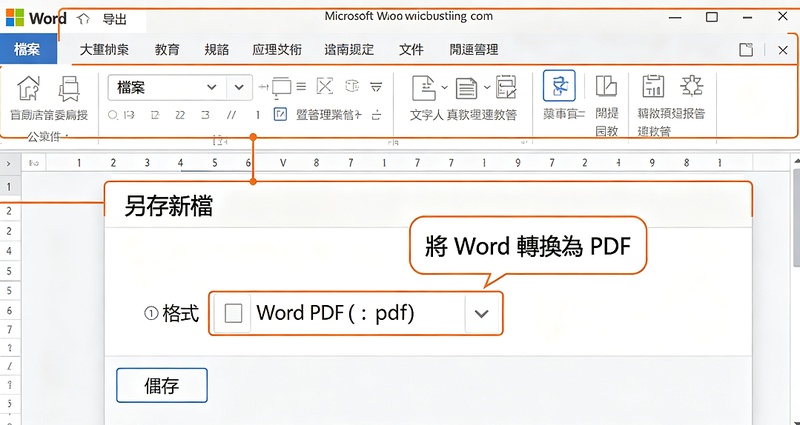Expand the arrow beside lined document icon
The height and width of the screenshot is (425, 800).
[x=487, y=87]
